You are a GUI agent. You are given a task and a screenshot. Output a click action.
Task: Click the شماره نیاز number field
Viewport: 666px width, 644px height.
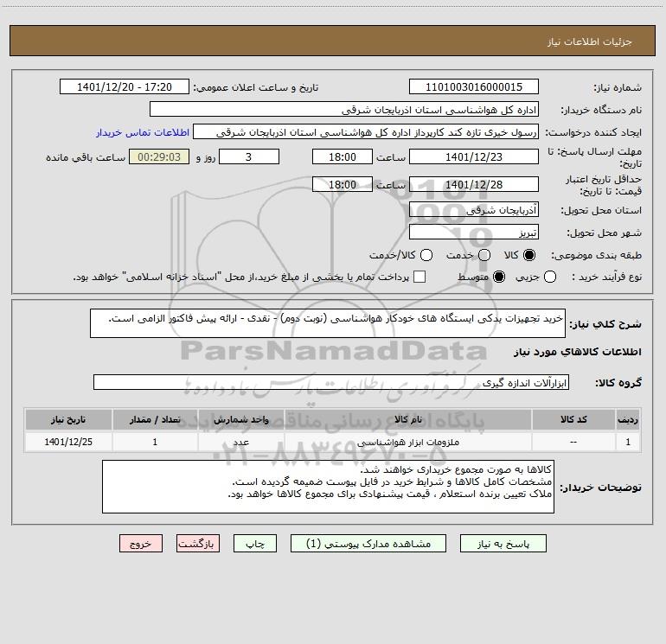pyautogui.click(x=474, y=87)
